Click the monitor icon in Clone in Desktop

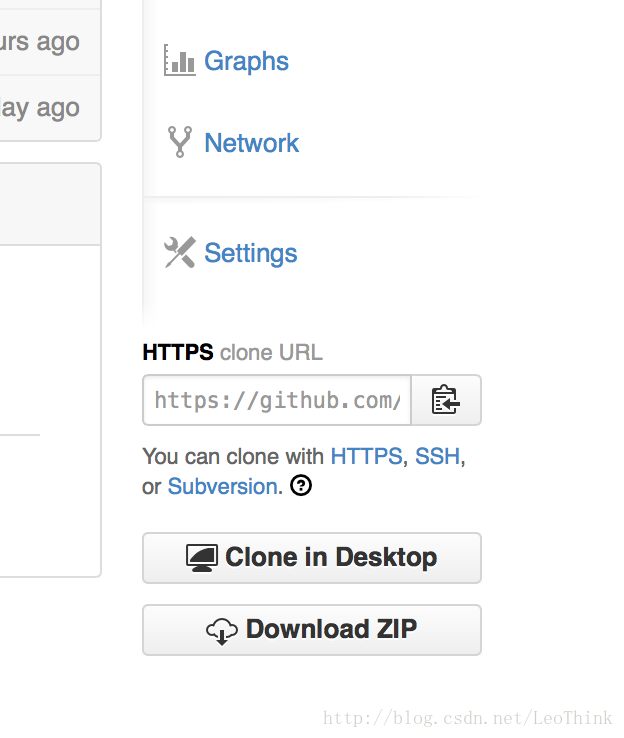(202, 558)
